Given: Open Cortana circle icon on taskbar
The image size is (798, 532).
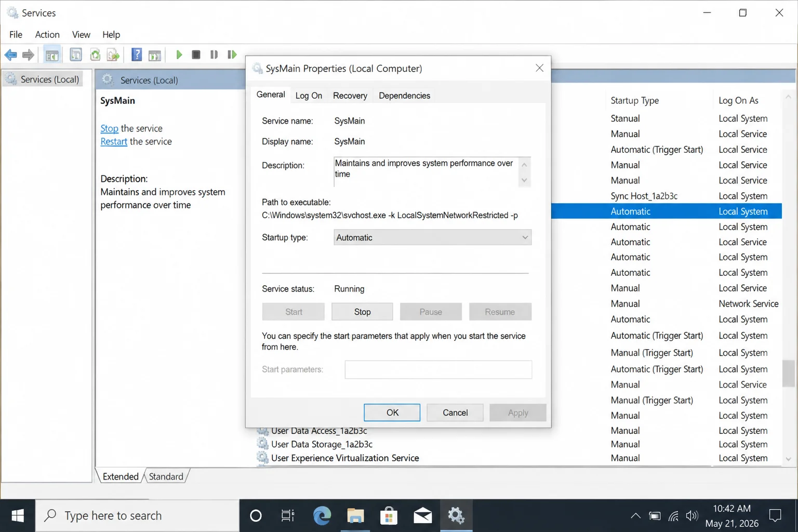Looking at the screenshot, I should point(256,515).
